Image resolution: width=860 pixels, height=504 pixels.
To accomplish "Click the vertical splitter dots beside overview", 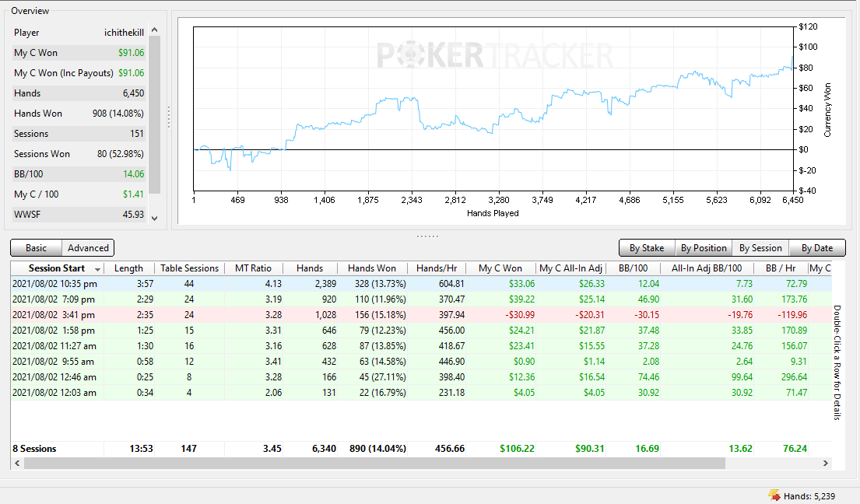I will [169, 117].
